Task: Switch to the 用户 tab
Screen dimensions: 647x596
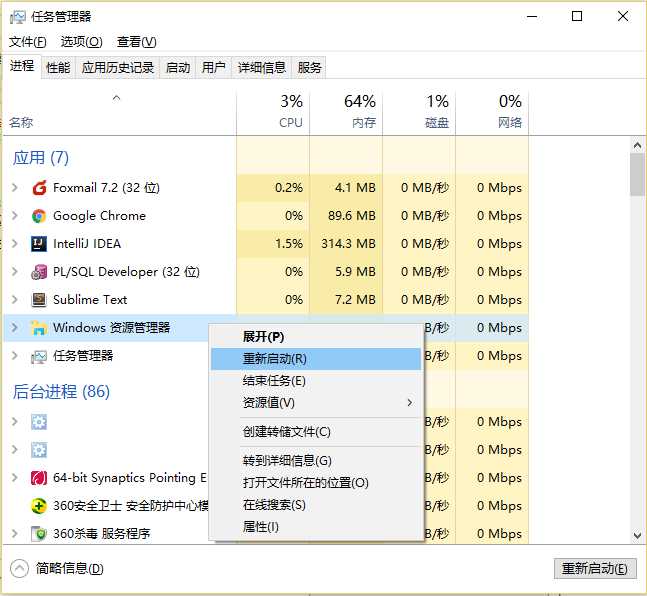Action: pyautogui.click(x=214, y=67)
